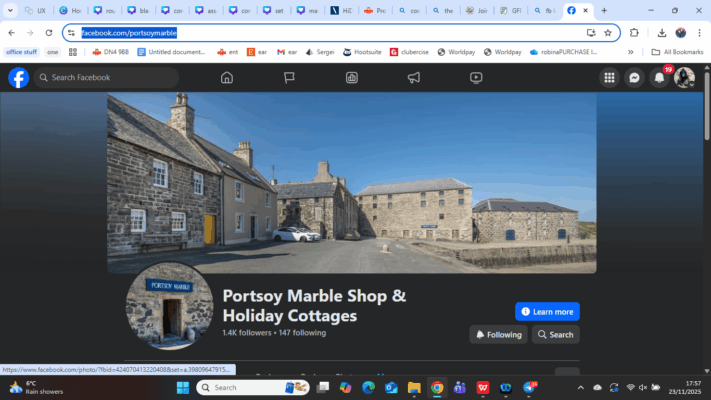
Task: Open account profile picture menu
Action: point(684,77)
